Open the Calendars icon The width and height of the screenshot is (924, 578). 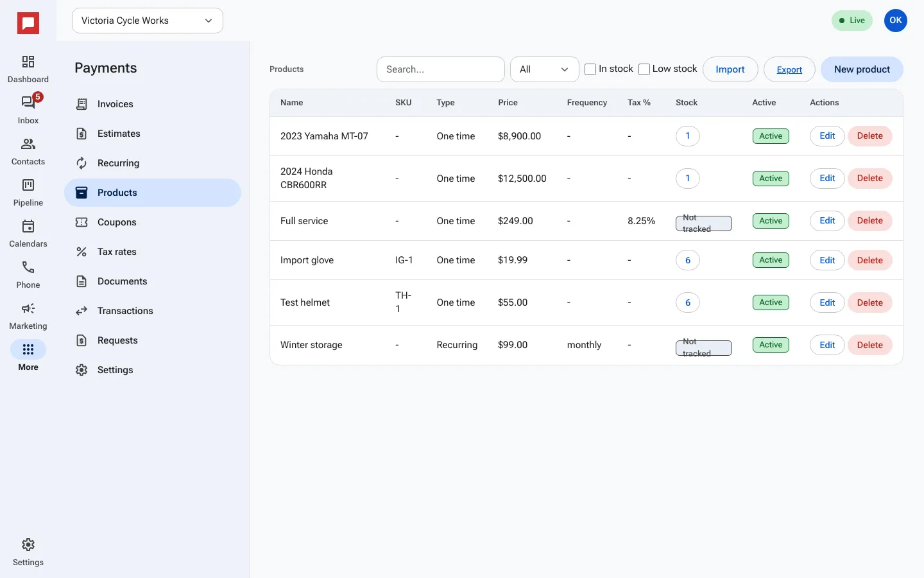[x=28, y=226]
